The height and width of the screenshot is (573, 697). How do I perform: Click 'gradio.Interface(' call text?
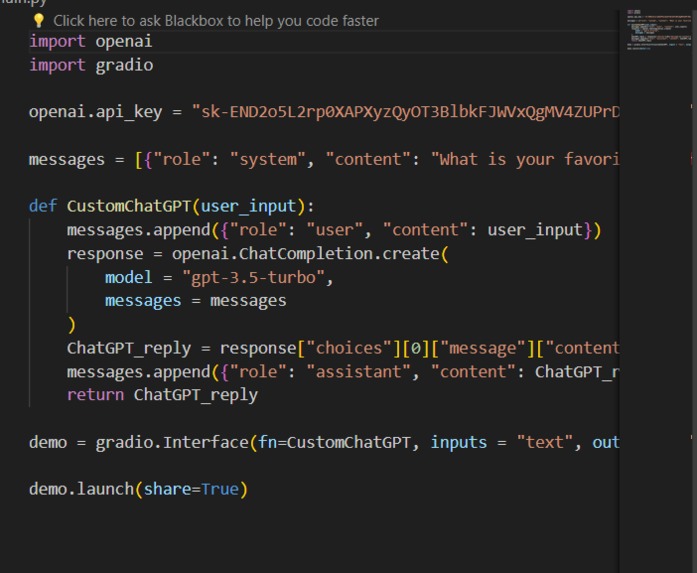[x=176, y=442]
